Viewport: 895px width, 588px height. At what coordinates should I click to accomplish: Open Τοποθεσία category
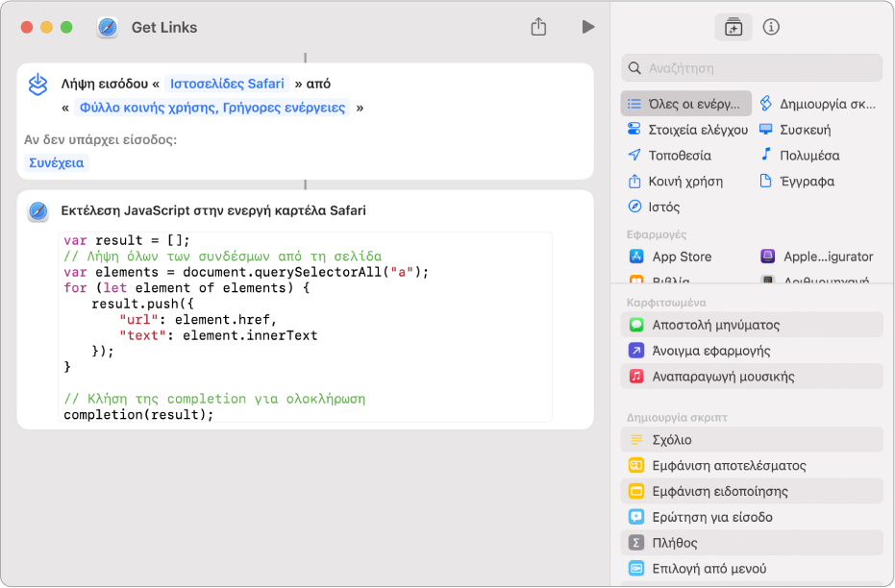669,155
